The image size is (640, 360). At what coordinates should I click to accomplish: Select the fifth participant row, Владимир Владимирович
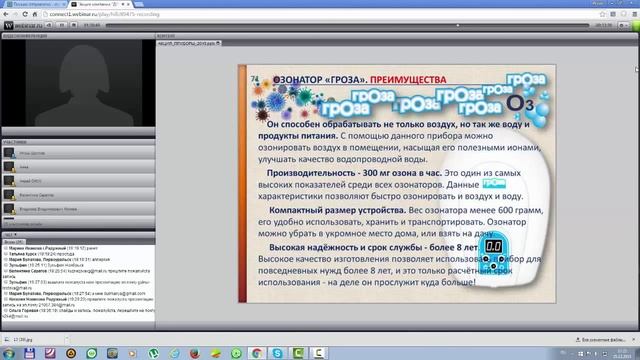point(78,209)
